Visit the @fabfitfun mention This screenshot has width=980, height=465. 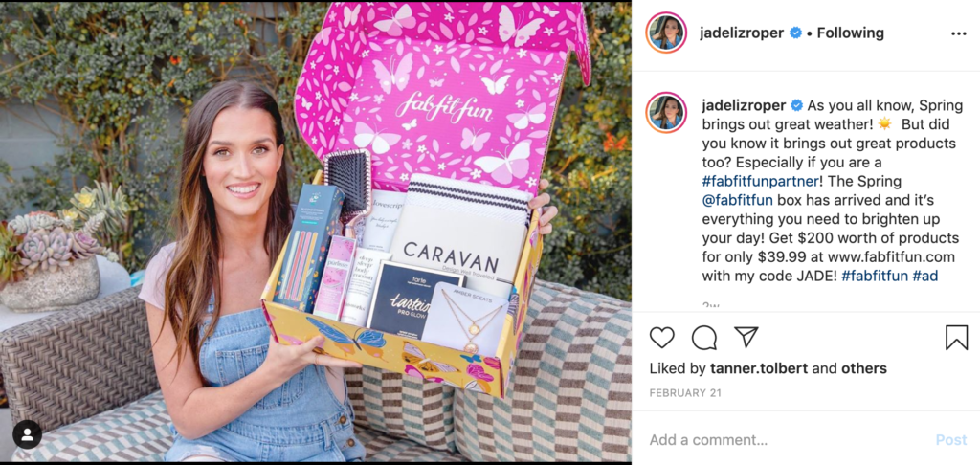click(x=738, y=201)
